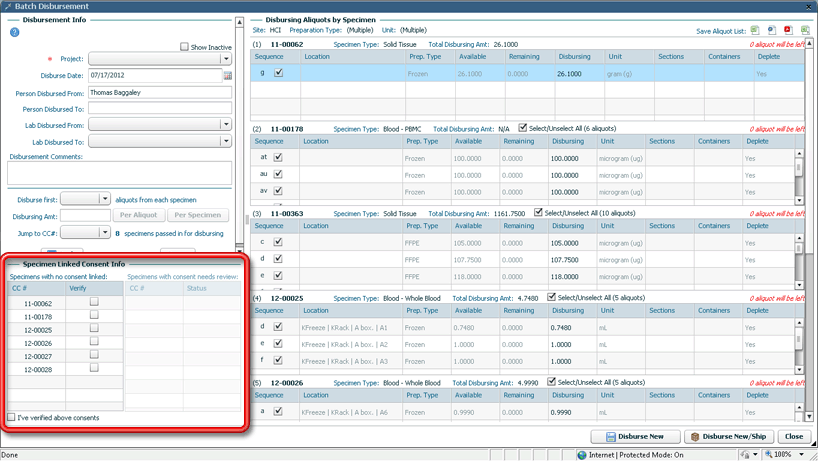Viewport: 818px width, 461px height.
Task: Click the Disbursement Info panel scroll up arrow
Action: pyautogui.click(x=239, y=22)
